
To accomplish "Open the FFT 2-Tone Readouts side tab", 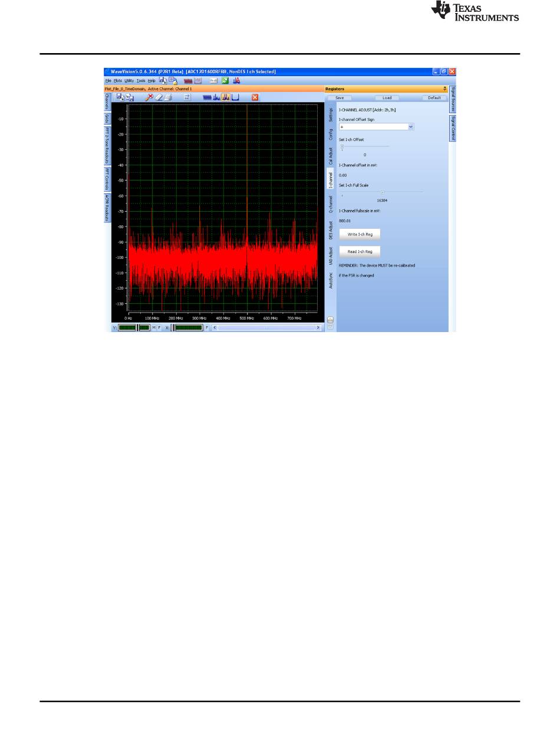I will point(107,146).
